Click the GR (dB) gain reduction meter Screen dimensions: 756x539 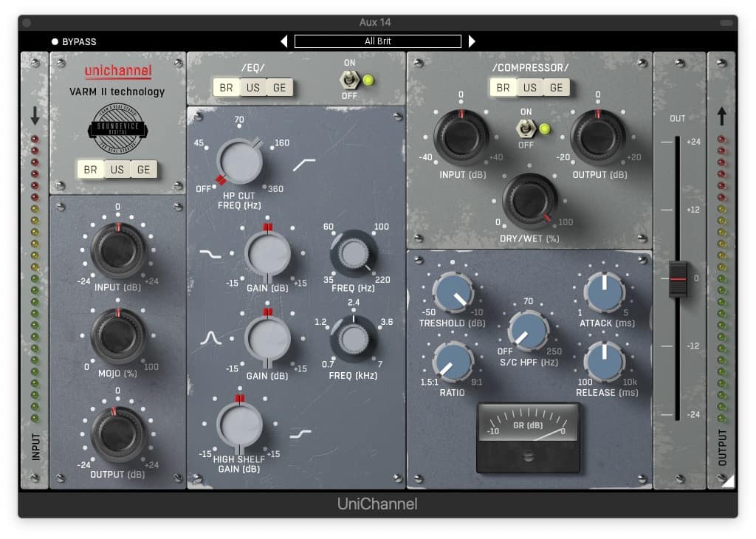pos(528,438)
